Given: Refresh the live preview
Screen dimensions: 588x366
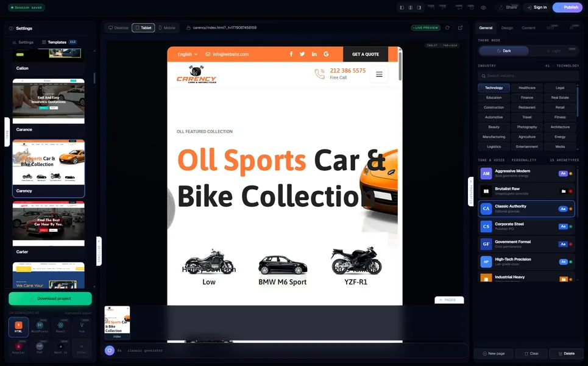Looking at the screenshot, I should click(447, 28).
